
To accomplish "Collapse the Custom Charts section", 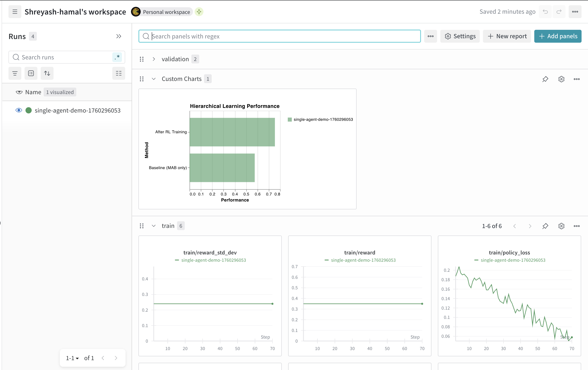I will click(154, 79).
